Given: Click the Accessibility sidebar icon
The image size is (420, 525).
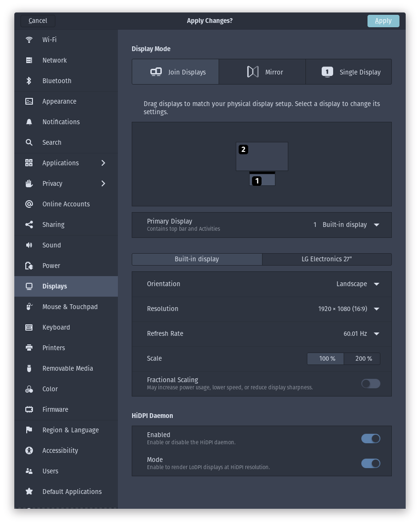Looking at the screenshot, I should (x=29, y=450).
